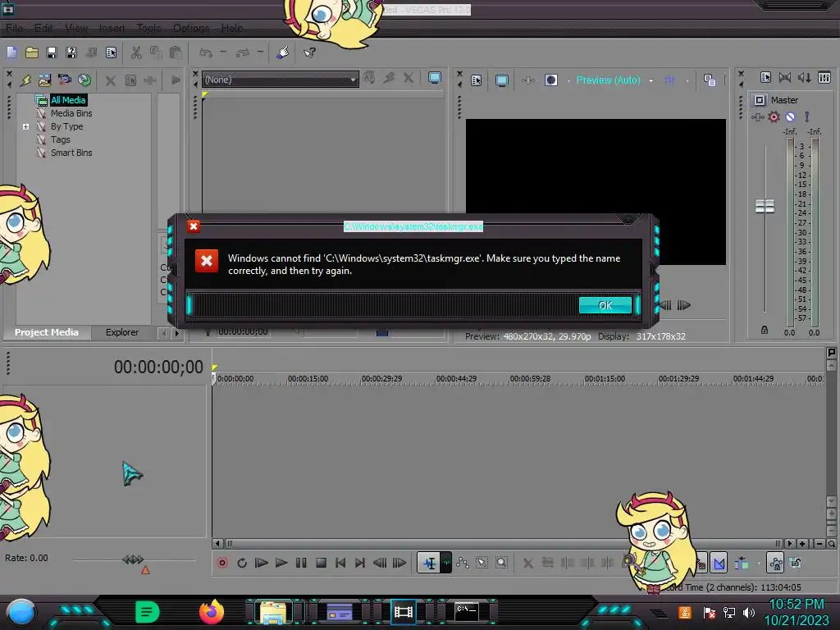This screenshot has width=840, height=630.
Task: Click the Paste clipboard icon
Action: tap(176, 52)
